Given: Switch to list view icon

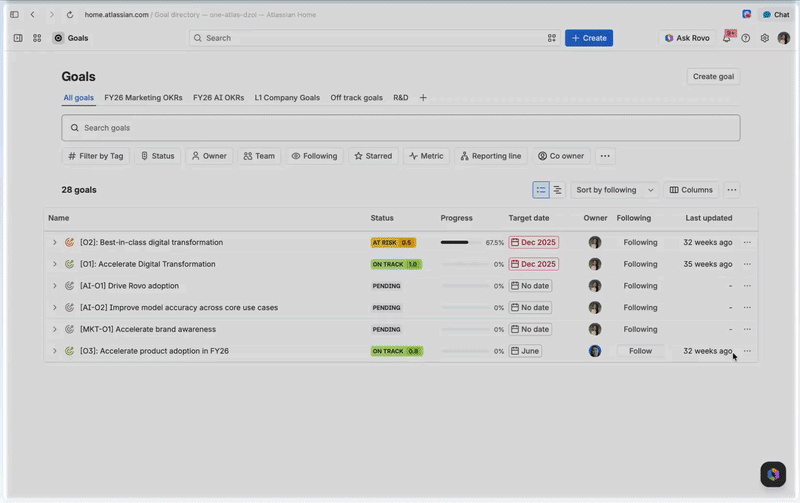Looking at the screenshot, I should point(541,190).
